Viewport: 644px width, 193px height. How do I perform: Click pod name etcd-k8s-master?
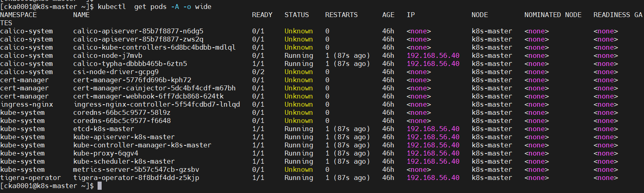tap(104, 129)
